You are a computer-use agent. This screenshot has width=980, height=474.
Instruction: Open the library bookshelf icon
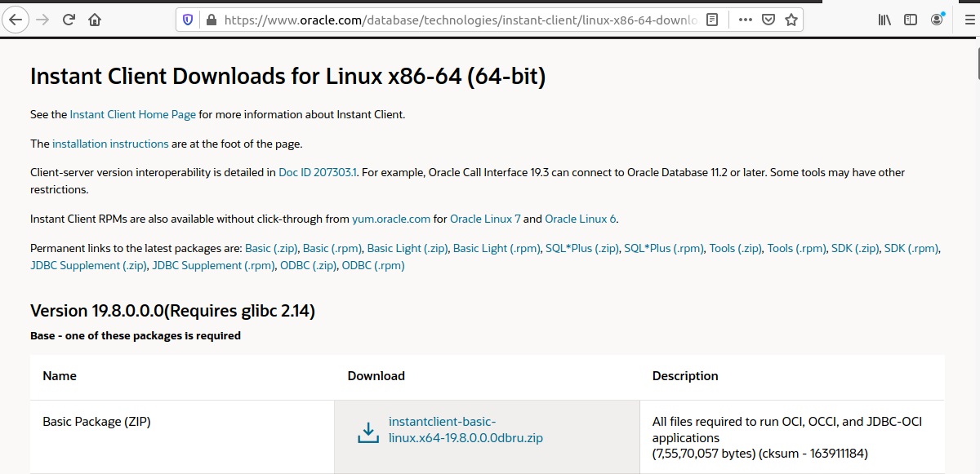point(885,20)
